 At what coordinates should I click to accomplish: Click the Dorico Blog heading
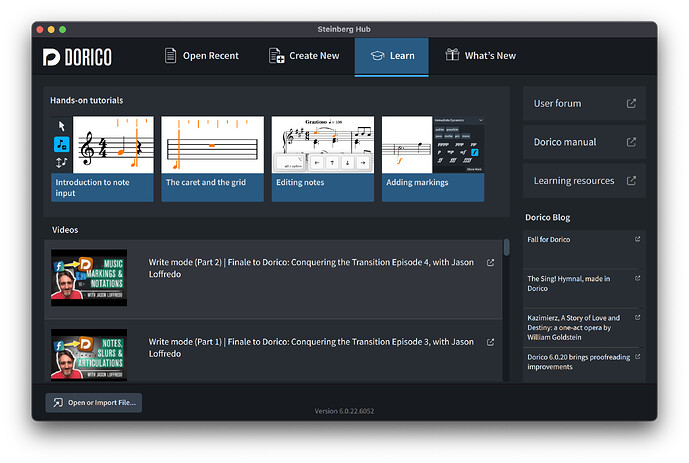(x=548, y=217)
